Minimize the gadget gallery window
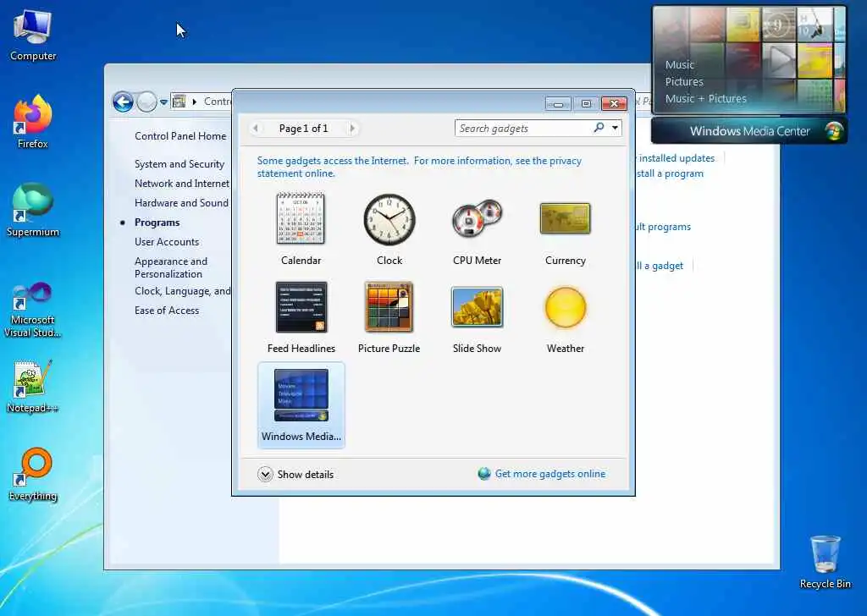Viewport: 867px width, 616px height. (558, 103)
